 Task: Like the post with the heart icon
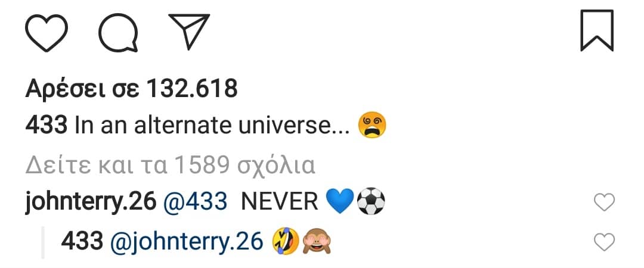(x=47, y=32)
